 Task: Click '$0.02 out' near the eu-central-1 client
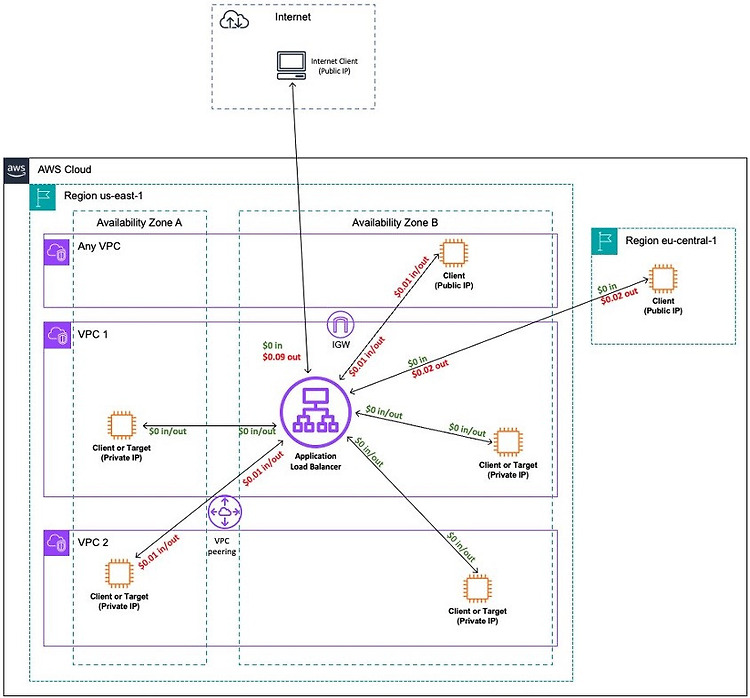[619, 297]
